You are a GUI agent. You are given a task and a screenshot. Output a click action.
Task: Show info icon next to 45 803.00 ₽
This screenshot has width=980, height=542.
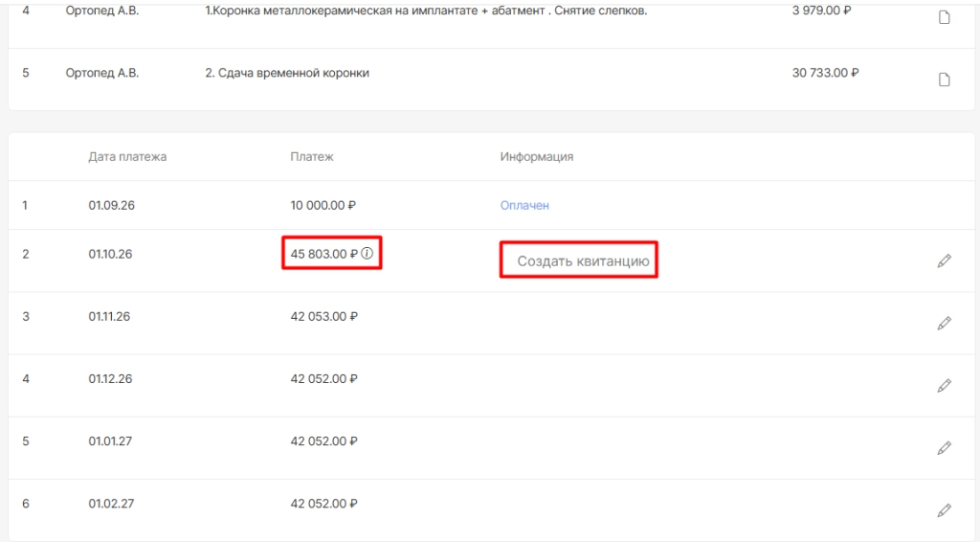367,253
